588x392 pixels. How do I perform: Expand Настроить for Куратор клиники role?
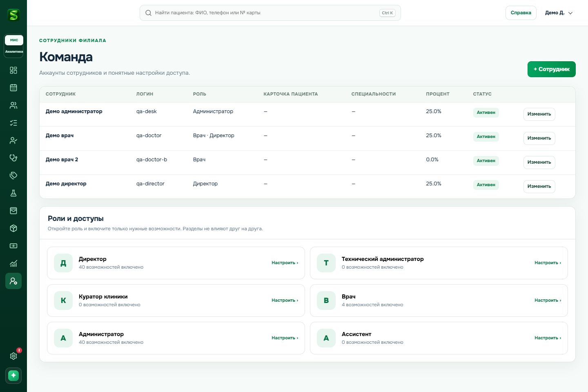click(285, 300)
